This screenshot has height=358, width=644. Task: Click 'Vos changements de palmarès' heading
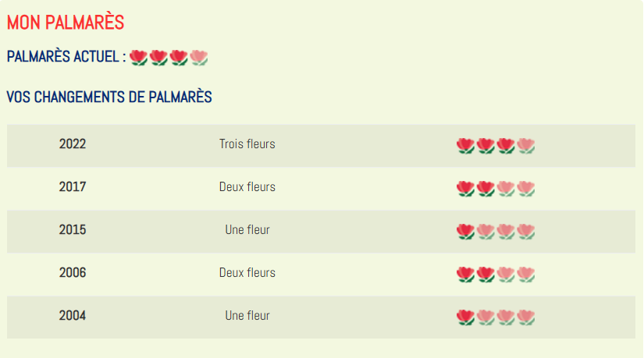tap(109, 97)
